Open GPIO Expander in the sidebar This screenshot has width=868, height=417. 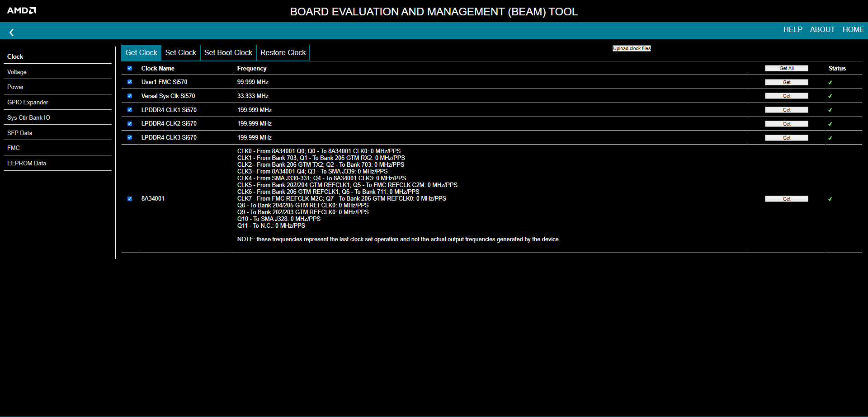[57, 102]
